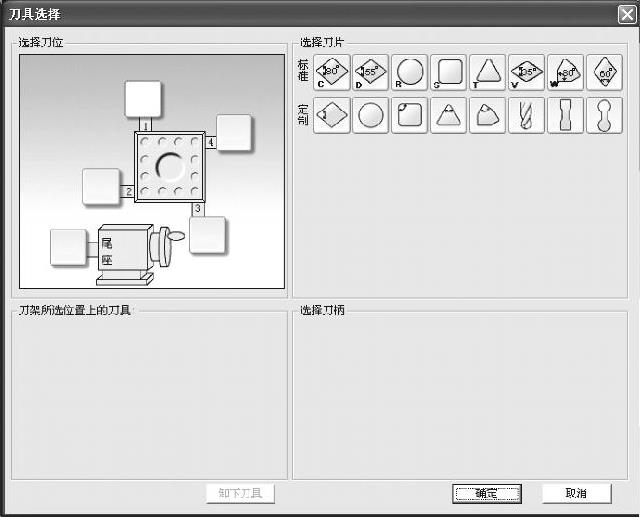Select tool position 2 on turret

coord(128,191)
